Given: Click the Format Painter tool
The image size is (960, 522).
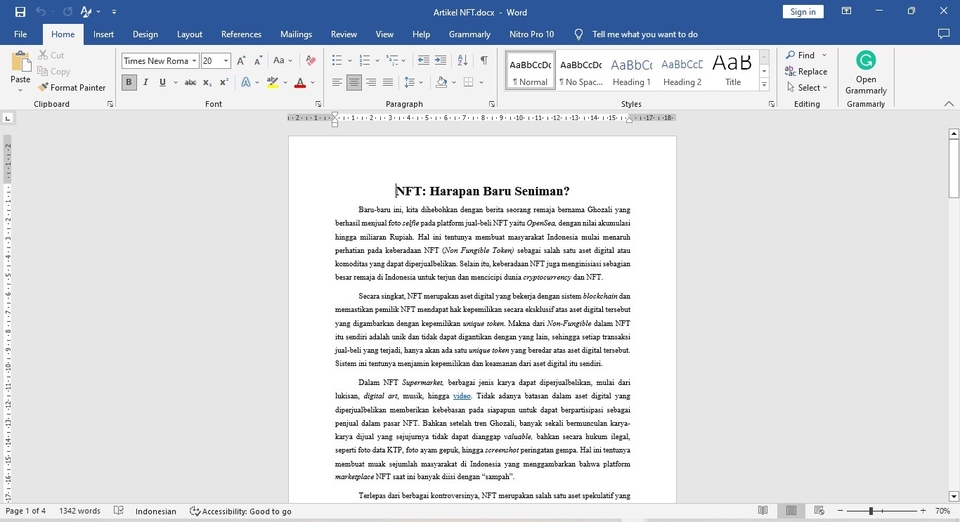Looking at the screenshot, I should click(x=72, y=88).
